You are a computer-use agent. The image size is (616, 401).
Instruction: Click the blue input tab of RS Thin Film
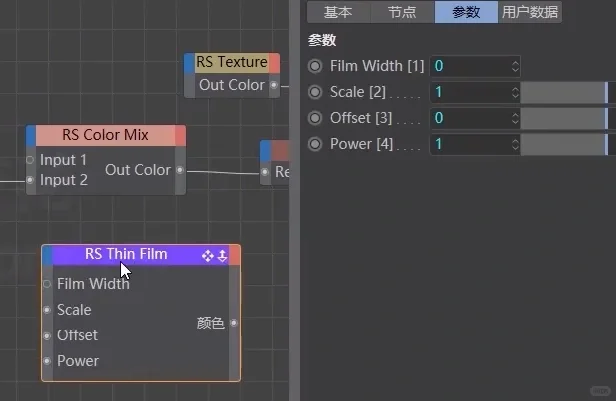(x=47, y=255)
